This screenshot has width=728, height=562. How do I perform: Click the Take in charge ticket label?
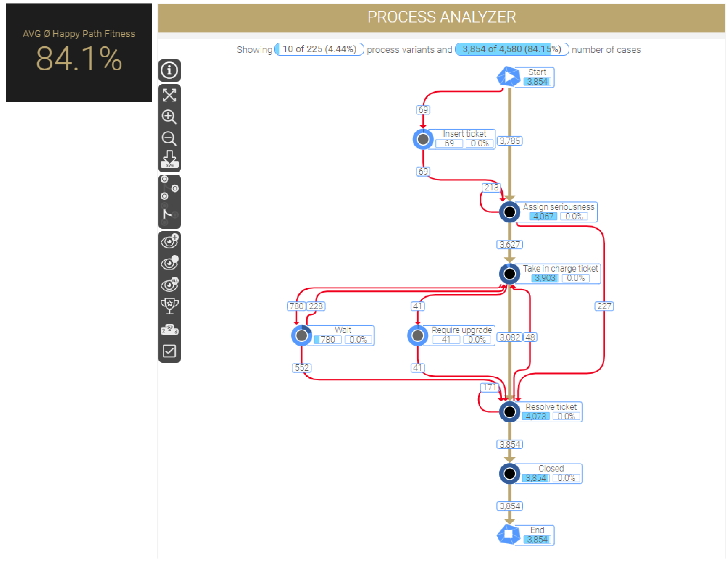(560, 274)
